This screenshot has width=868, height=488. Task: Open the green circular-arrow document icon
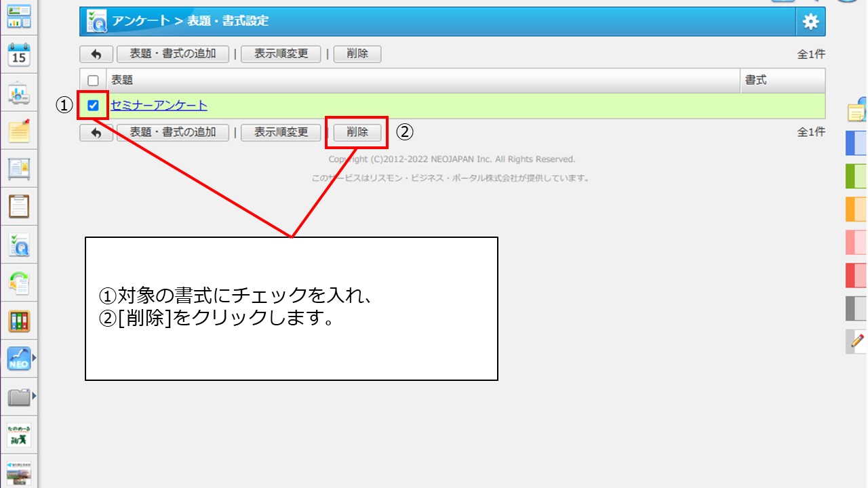pyautogui.click(x=19, y=283)
